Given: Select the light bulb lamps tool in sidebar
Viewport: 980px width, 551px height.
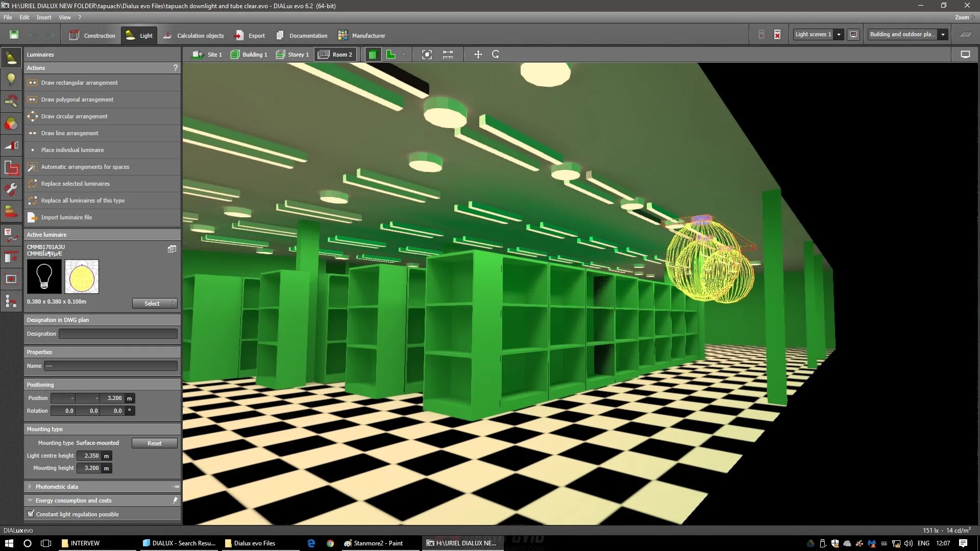Looking at the screenshot, I should (11, 79).
